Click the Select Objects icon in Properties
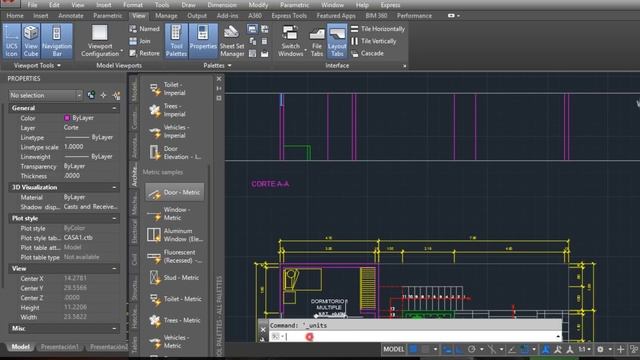Screen dimensions: 640x360 pos(104,95)
